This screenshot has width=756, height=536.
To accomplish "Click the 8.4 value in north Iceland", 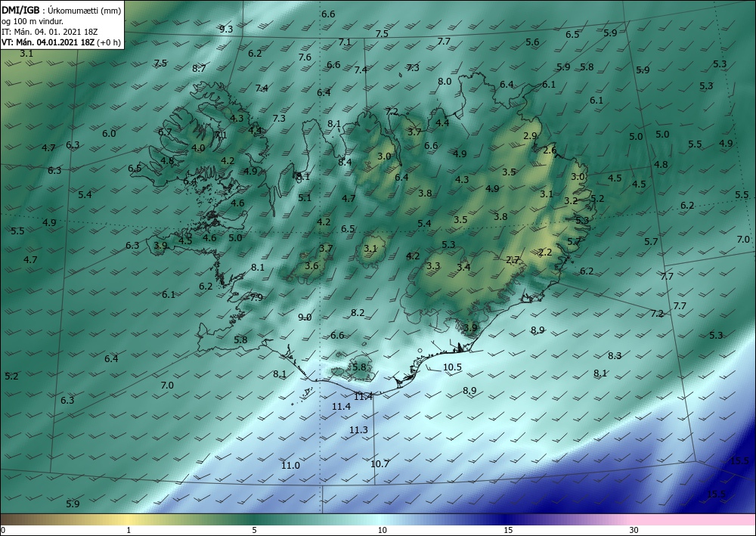I will [x=345, y=162].
